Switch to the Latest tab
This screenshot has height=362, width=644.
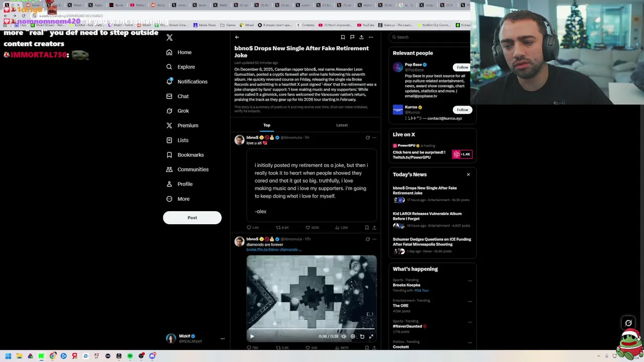(x=342, y=125)
